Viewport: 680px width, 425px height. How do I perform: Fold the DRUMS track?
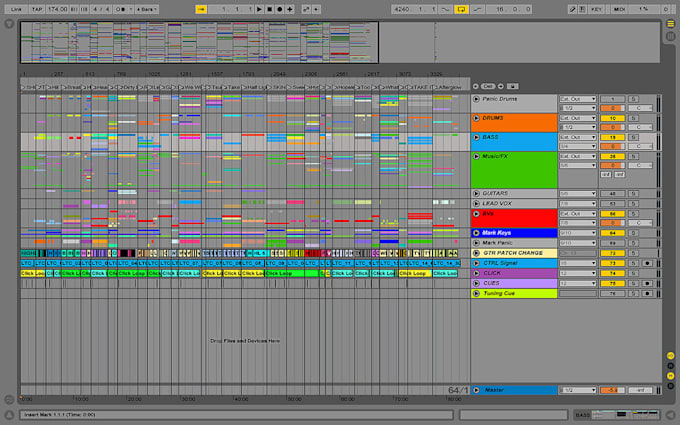pos(476,118)
